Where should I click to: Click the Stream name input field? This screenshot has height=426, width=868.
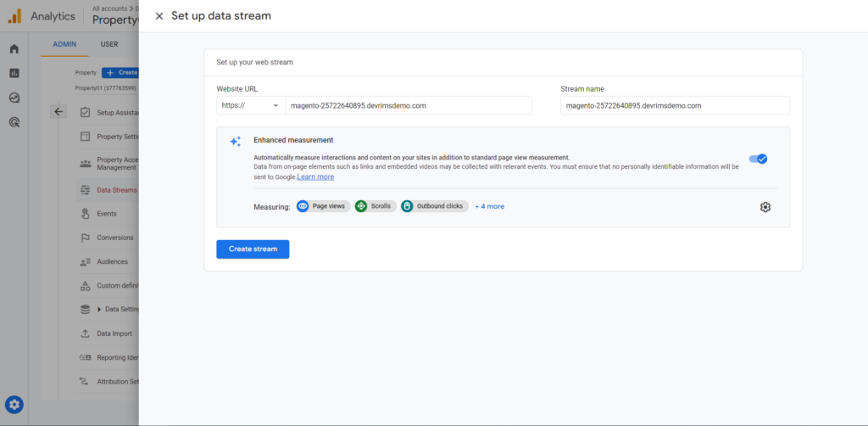(676, 105)
